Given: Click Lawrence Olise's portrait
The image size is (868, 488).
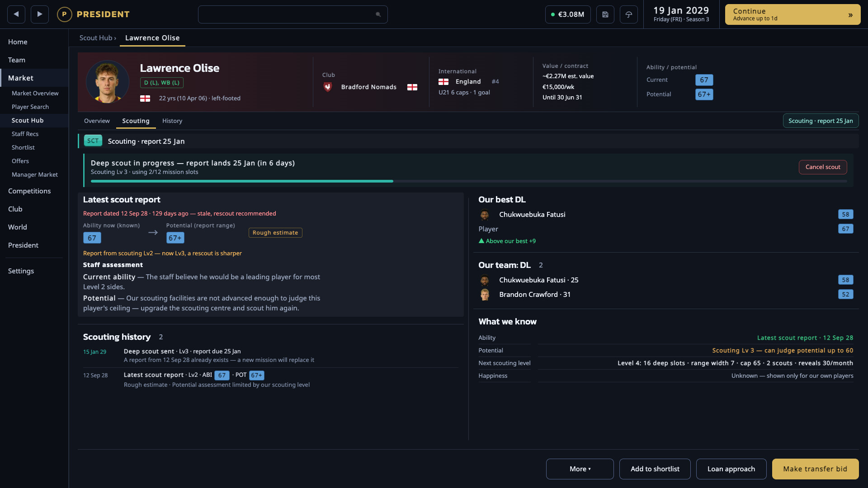Looking at the screenshot, I should point(108,82).
